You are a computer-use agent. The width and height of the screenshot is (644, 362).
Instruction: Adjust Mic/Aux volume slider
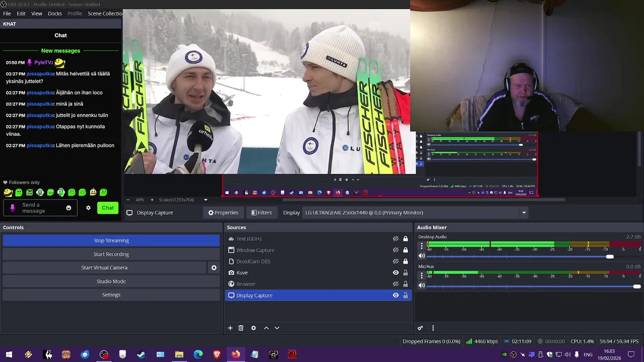coord(637,286)
